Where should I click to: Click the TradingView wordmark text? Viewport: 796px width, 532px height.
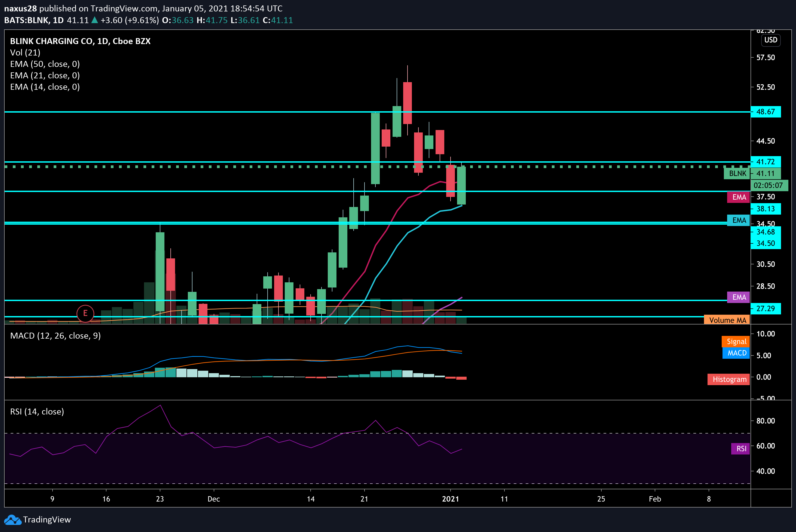pos(47,520)
